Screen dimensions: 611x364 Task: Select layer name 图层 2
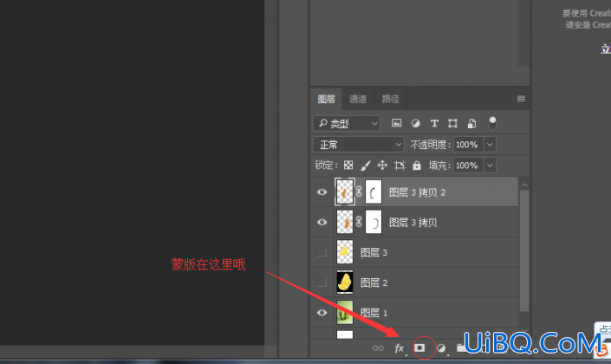click(374, 283)
